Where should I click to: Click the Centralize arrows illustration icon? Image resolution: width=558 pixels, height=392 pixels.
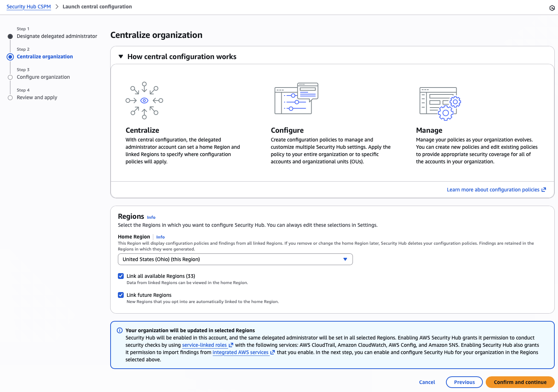[x=144, y=101]
